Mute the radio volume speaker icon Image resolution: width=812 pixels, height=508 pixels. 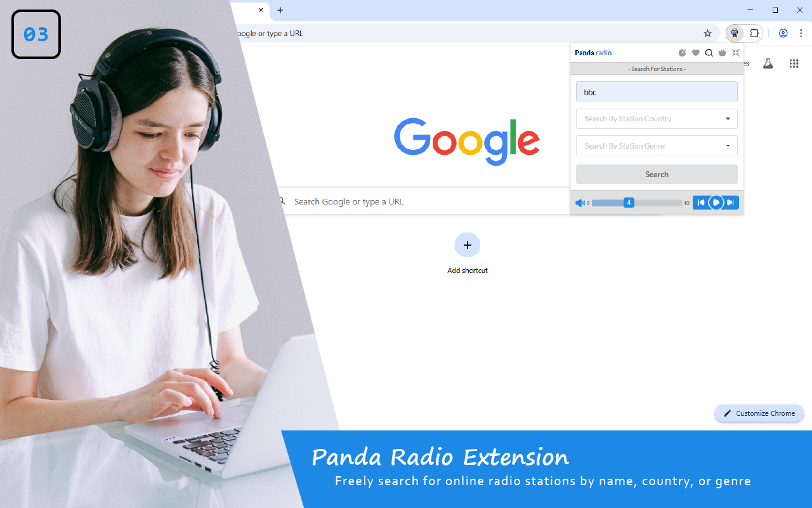(580, 203)
